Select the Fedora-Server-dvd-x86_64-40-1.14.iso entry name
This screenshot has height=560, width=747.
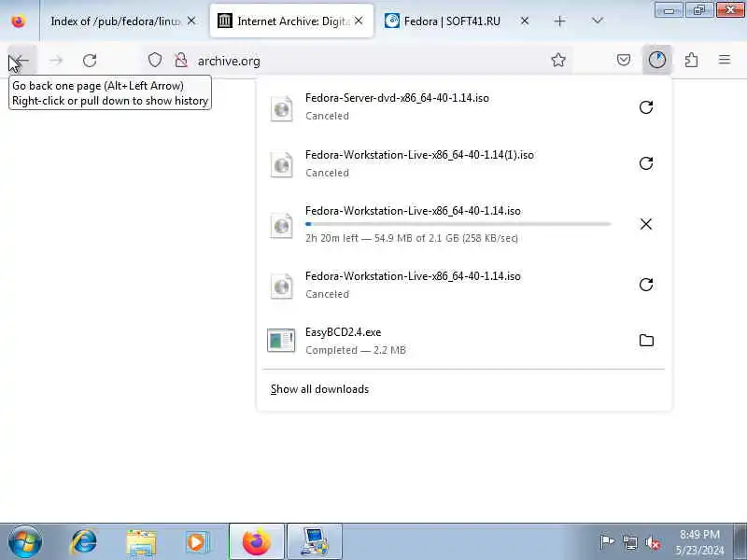pyautogui.click(x=397, y=98)
